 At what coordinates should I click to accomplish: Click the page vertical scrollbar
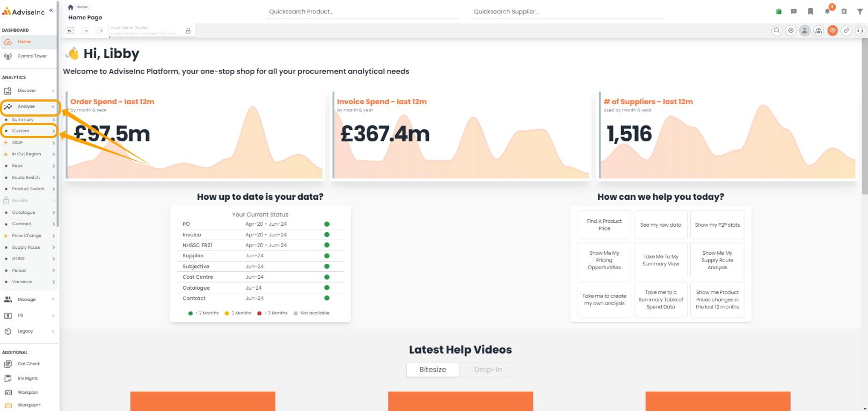coord(865,117)
